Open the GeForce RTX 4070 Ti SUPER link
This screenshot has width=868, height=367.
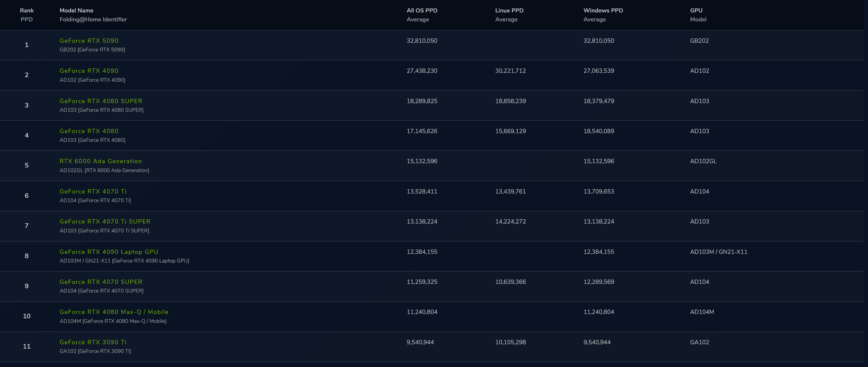pyautogui.click(x=105, y=221)
